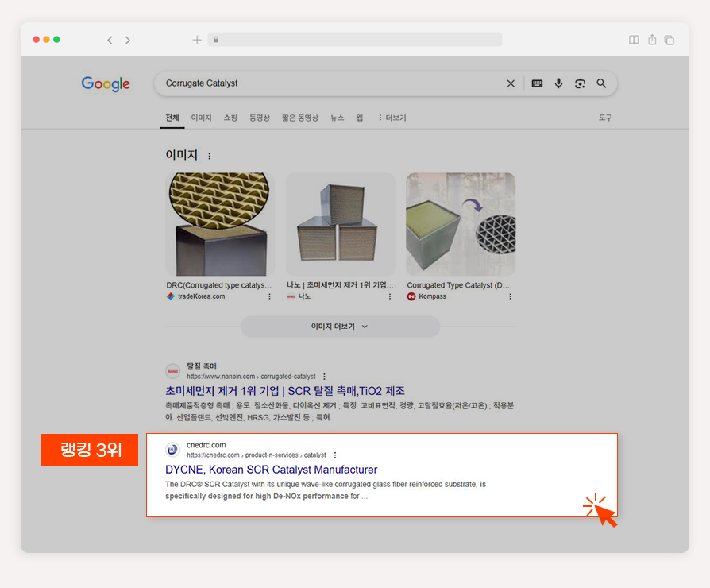Viewport: 710px width, 588px height.
Task: Show tab overview icon in browser toolbar
Action: pyautogui.click(x=669, y=40)
